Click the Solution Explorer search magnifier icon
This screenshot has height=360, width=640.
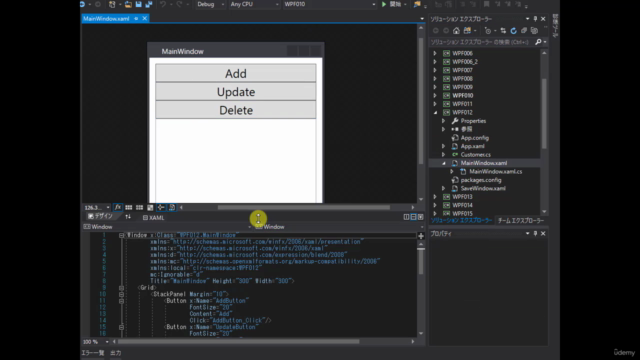tap(538, 42)
